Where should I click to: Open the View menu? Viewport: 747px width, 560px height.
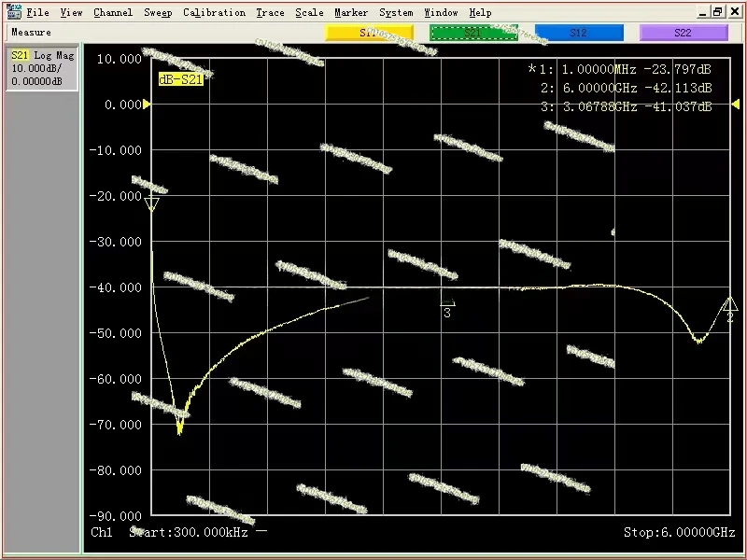tap(72, 13)
